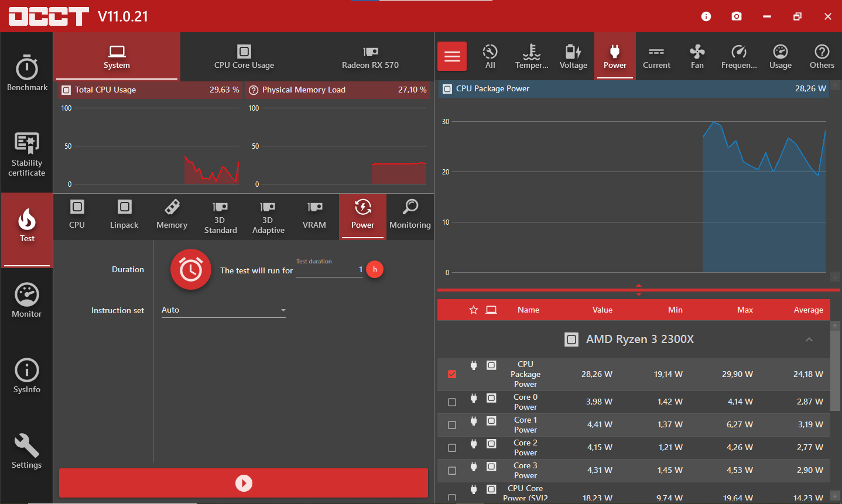
Task: Open the Benchmark section
Action: 27,73
